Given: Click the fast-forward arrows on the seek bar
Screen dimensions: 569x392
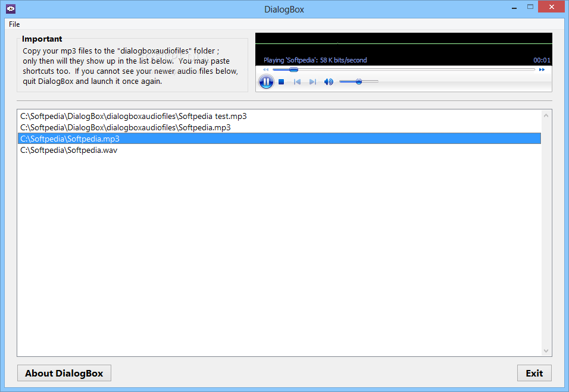Looking at the screenshot, I should 542,70.
